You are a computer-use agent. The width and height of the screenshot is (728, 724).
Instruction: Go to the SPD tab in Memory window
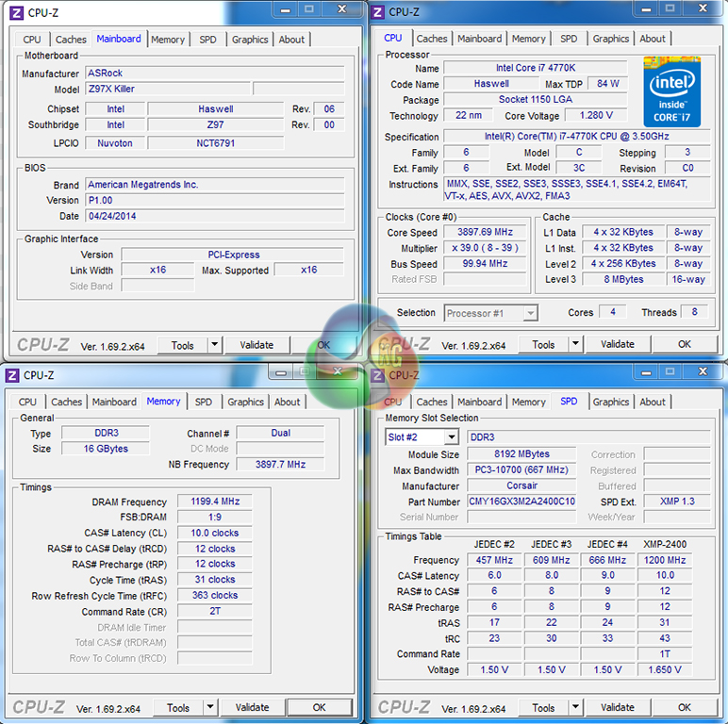click(203, 402)
